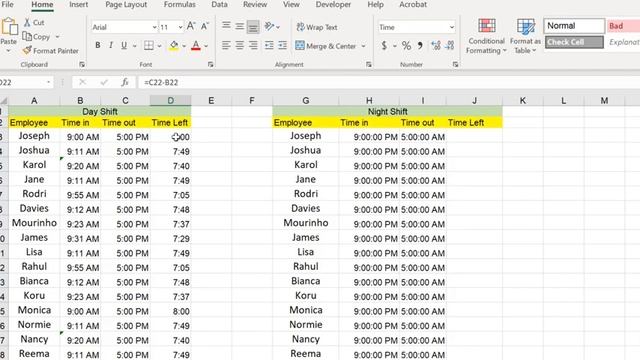The image size is (640, 360).
Task: Select Time Left header in column J
Action: coord(474,122)
